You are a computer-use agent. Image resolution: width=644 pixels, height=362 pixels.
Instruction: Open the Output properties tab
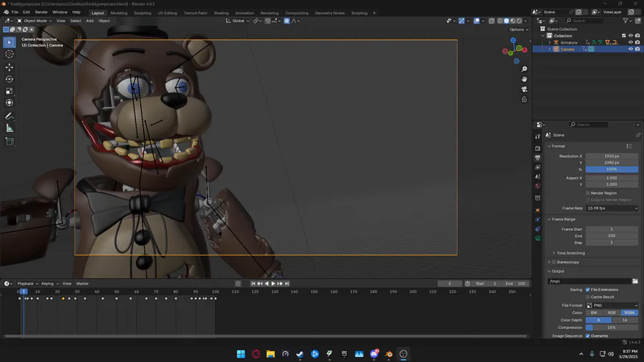(x=537, y=157)
